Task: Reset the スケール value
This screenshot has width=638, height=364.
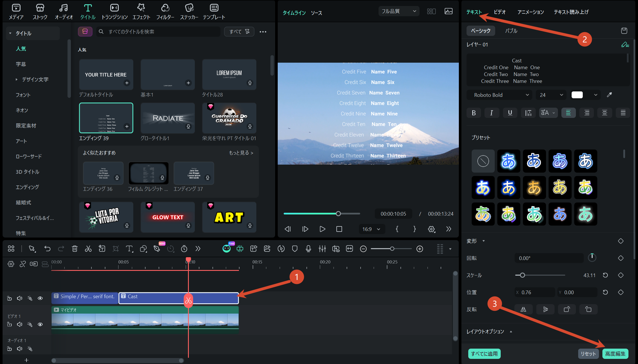Action: coord(605,275)
